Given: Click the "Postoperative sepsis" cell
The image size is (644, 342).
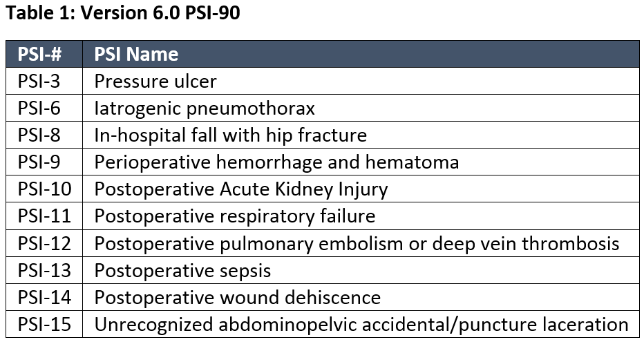Looking at the screenshot, I should point(182,270).
